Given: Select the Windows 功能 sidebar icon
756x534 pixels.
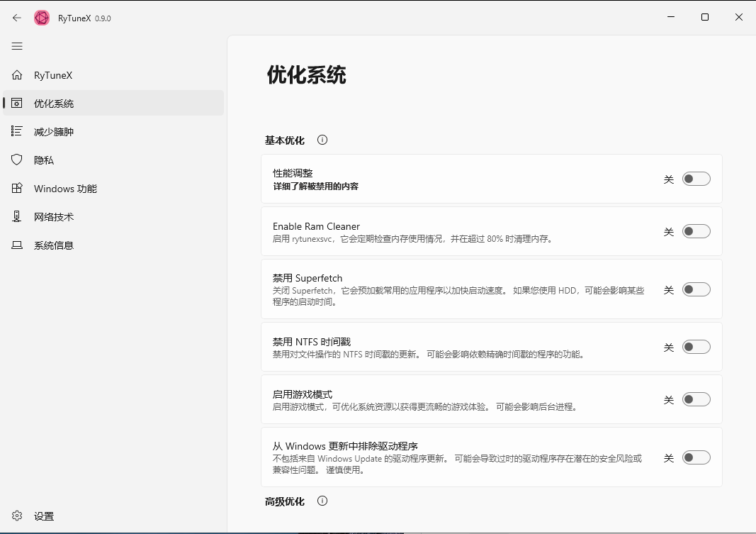Looking at the screenshot, I should 16,188.
